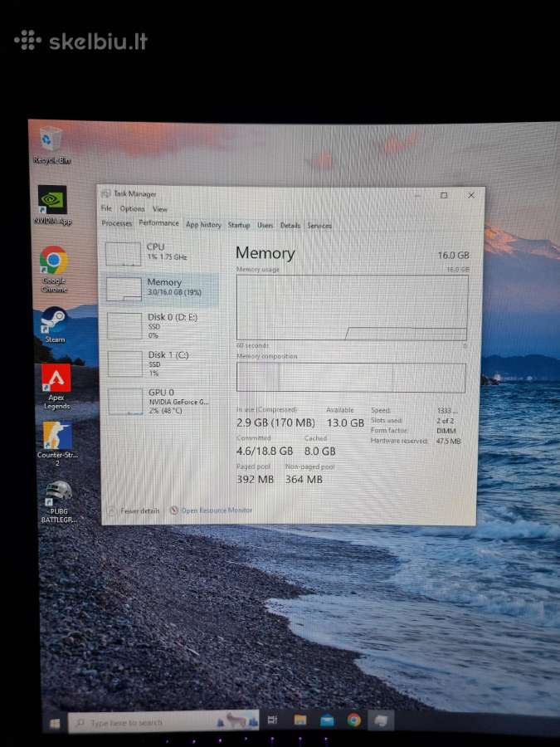Click the Memory usage graph
Viewport: 560px width, 747px height.
coord(353,308)
